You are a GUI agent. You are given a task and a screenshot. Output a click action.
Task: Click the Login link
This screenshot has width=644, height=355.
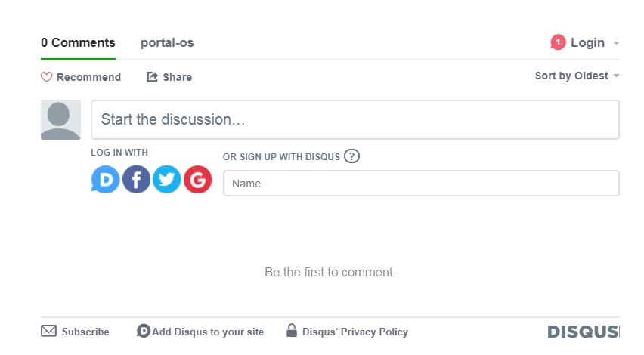coord(587,43)
